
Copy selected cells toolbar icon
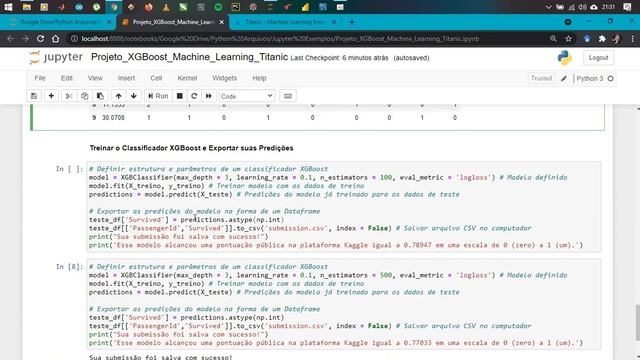pos(84,96)
